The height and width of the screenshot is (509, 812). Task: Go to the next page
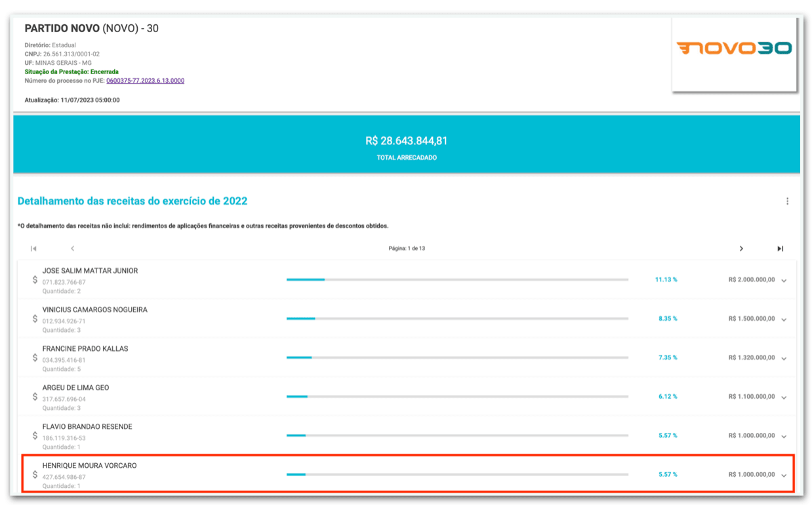pos(741,249)
